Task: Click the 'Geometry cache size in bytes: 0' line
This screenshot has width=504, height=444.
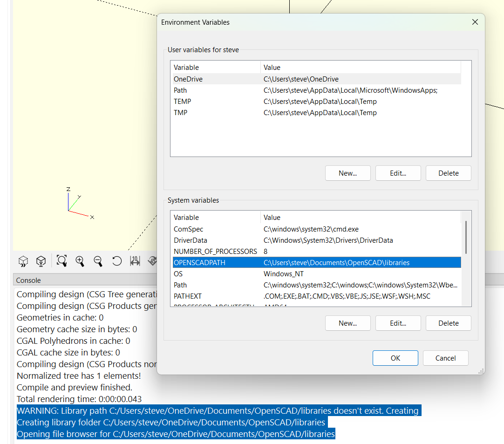Action: [77, 329]
